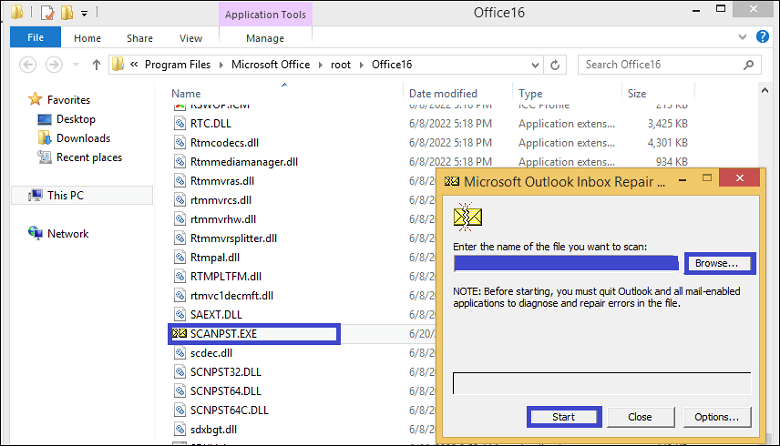The height and width of the screenshot is (446, 780).
Task: Open the File ribbon tab
Action: click(x=36, y=38)
